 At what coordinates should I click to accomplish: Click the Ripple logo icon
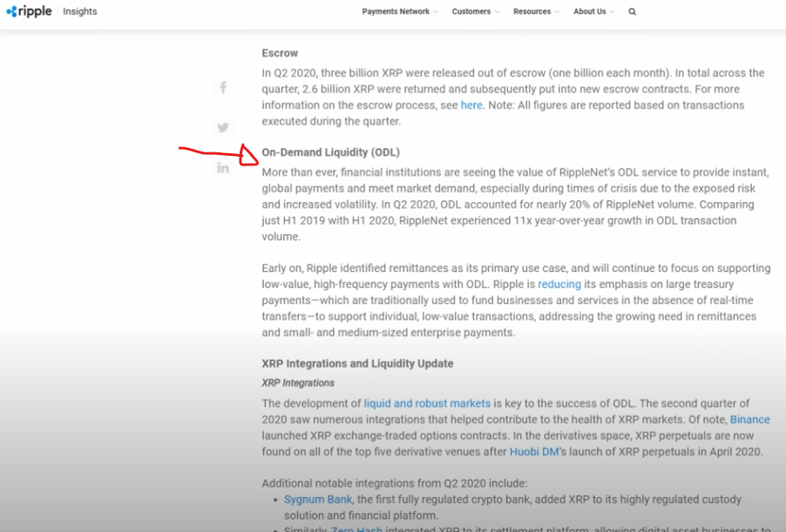12,11
